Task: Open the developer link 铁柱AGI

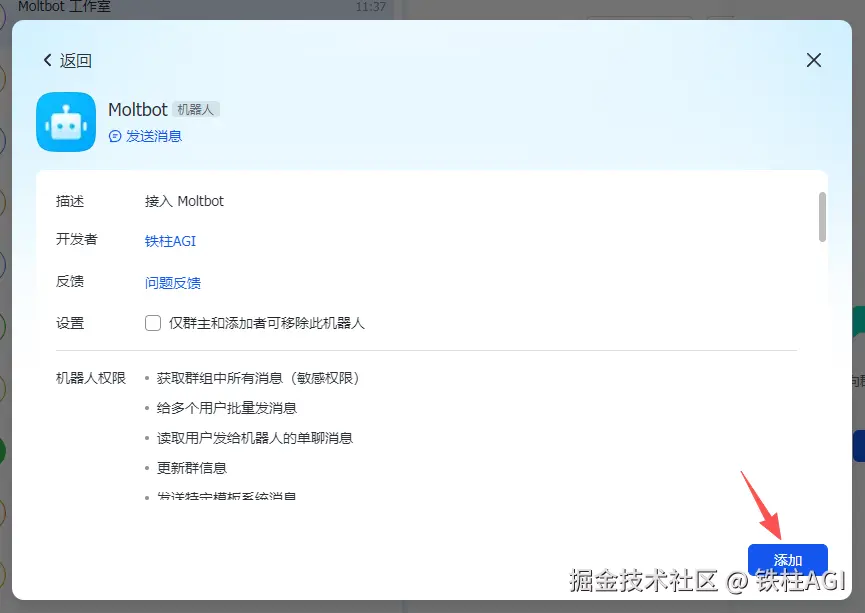Action: point(170,241)
